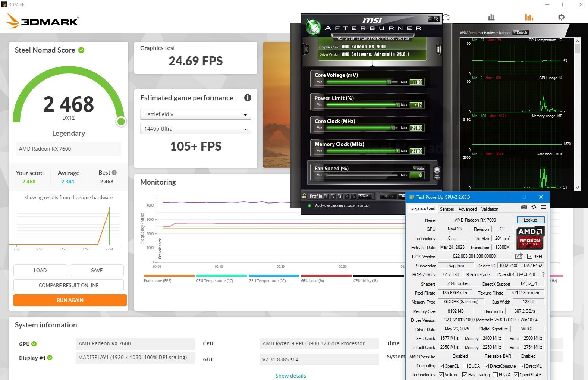The height and width of the screenshot is (380, 588).
Task: Click the BIOS export share icon in GPU-Z
Action: (519, 256)
